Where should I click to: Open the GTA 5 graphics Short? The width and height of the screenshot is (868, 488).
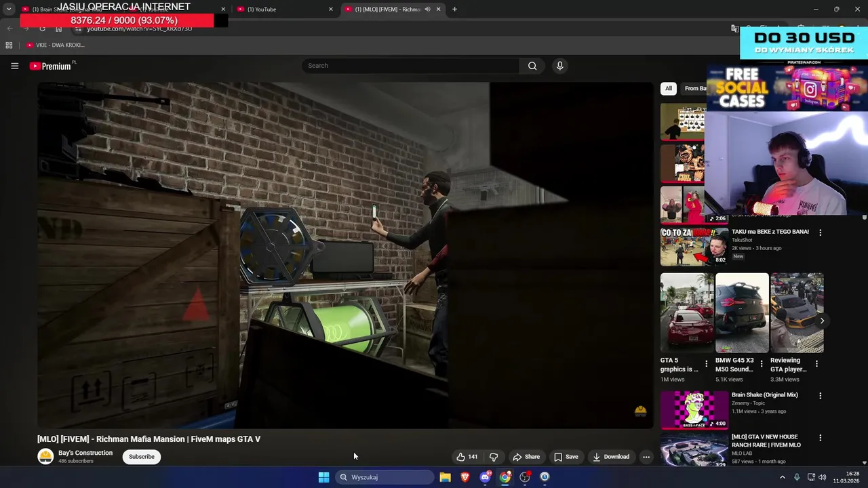(x=686, y=313)
